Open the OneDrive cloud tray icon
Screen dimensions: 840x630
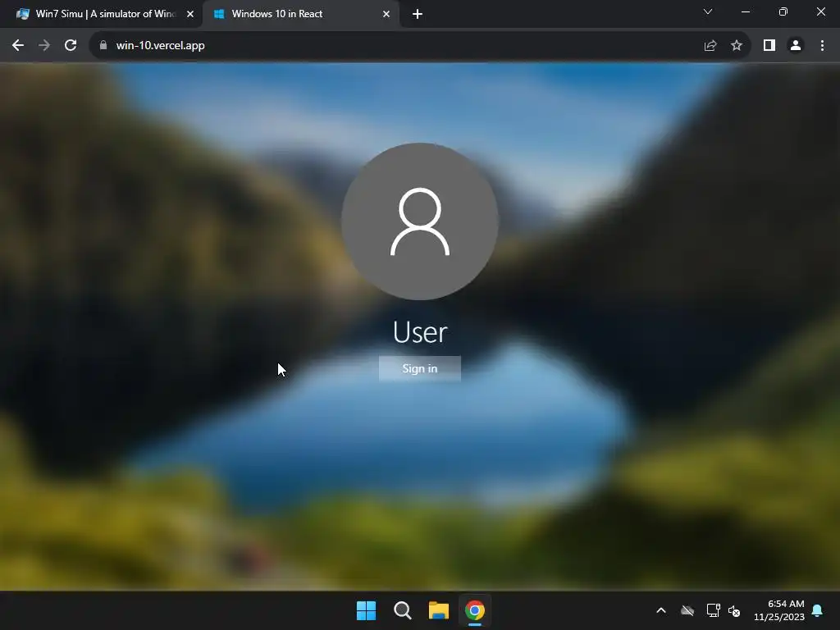(687, 610)
